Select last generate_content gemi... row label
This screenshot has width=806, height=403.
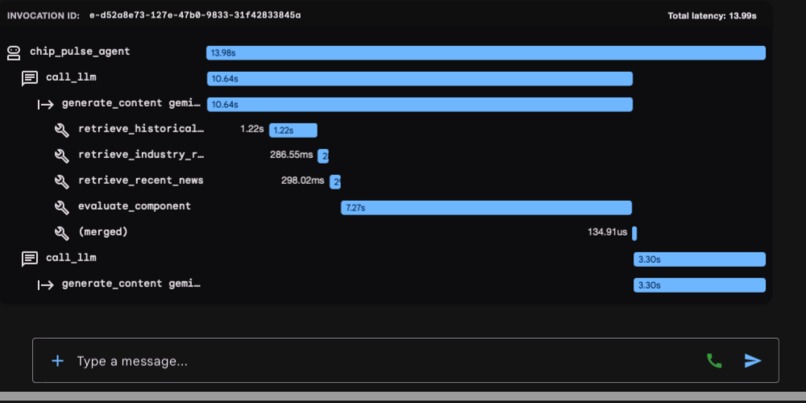[x=131, y=284]
